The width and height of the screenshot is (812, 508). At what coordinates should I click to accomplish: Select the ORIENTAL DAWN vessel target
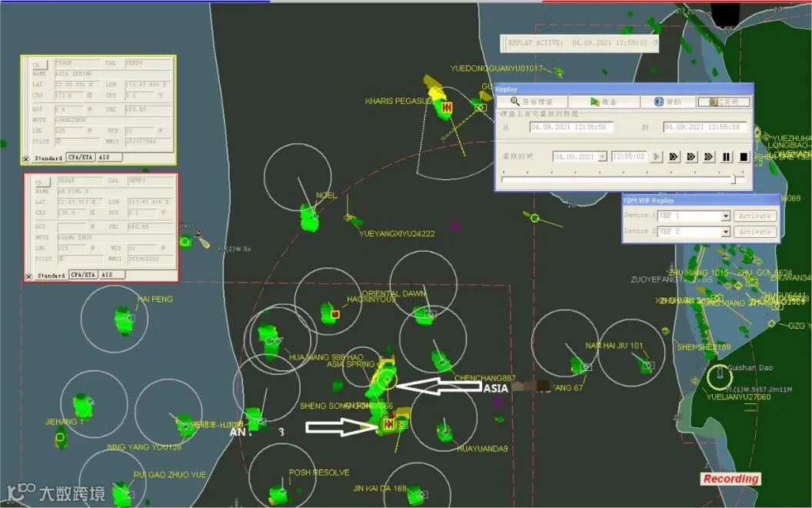click(x=424, y=314)
